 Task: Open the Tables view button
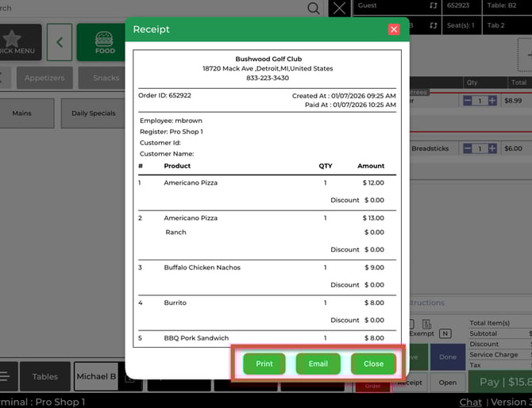(x=44, y=376)
